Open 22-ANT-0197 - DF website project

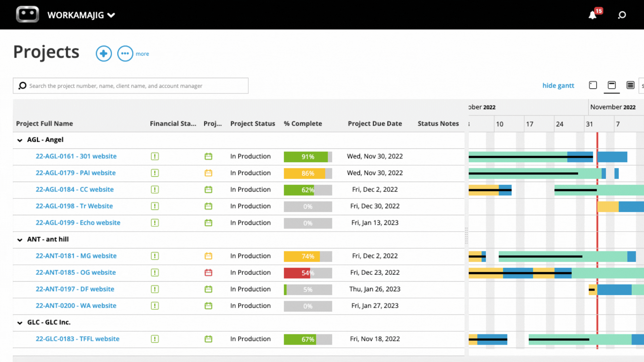pyautogui.click(x=75, y=289)
